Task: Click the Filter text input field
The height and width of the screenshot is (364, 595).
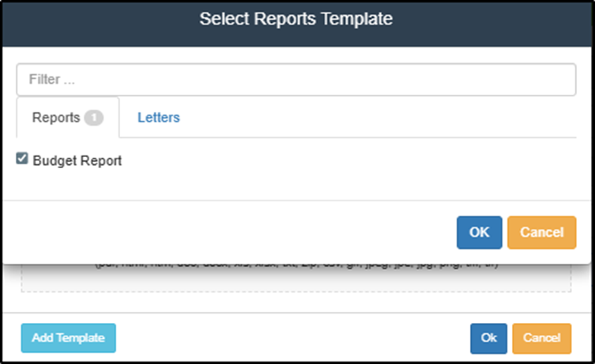Action: (296, 80)
